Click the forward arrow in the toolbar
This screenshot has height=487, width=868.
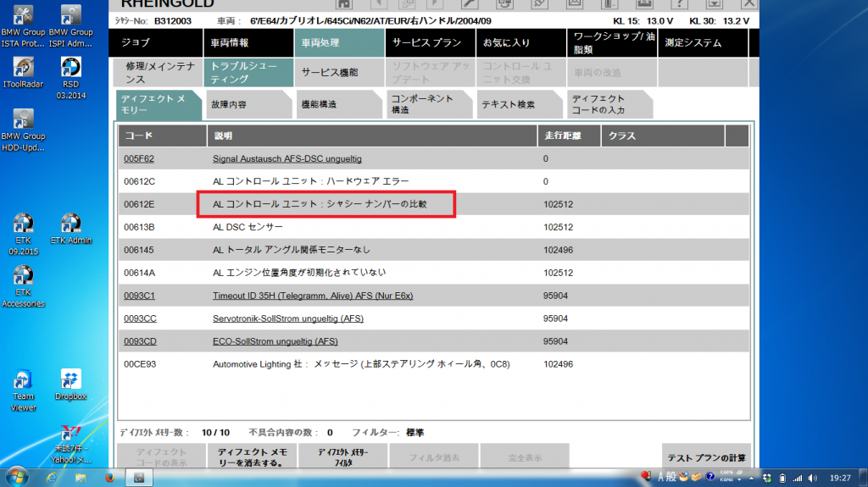[x=435, y=4]
